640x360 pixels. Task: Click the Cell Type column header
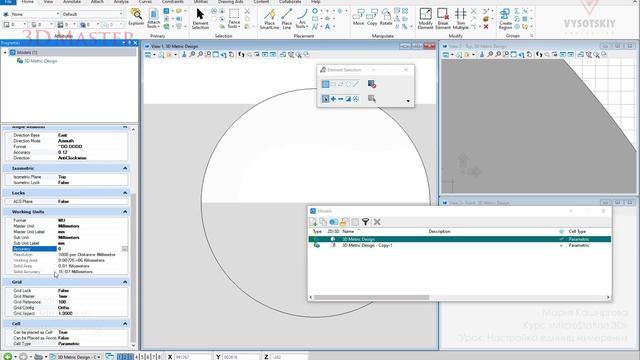[577, 231]
